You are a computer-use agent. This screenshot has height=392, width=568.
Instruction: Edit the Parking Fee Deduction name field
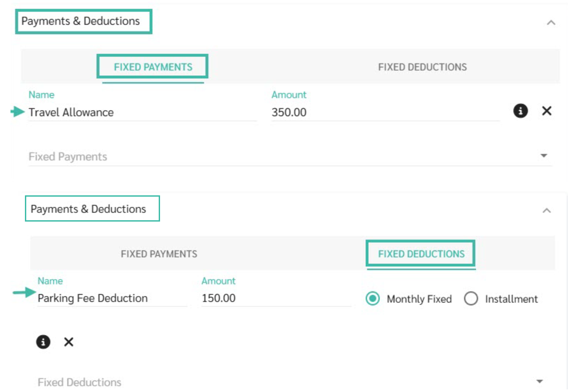112,298
